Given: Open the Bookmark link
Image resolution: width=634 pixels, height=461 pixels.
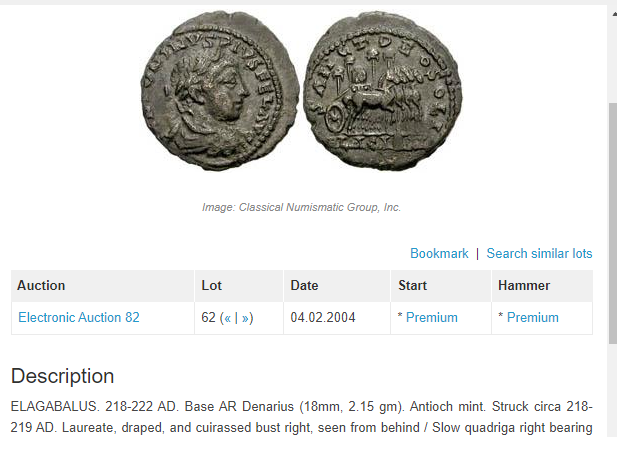Looking at the screenshot, I should click(x=439, y=254).
